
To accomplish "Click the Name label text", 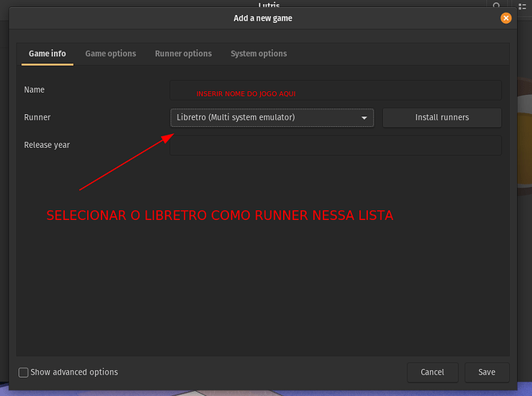I will [34, 89].
